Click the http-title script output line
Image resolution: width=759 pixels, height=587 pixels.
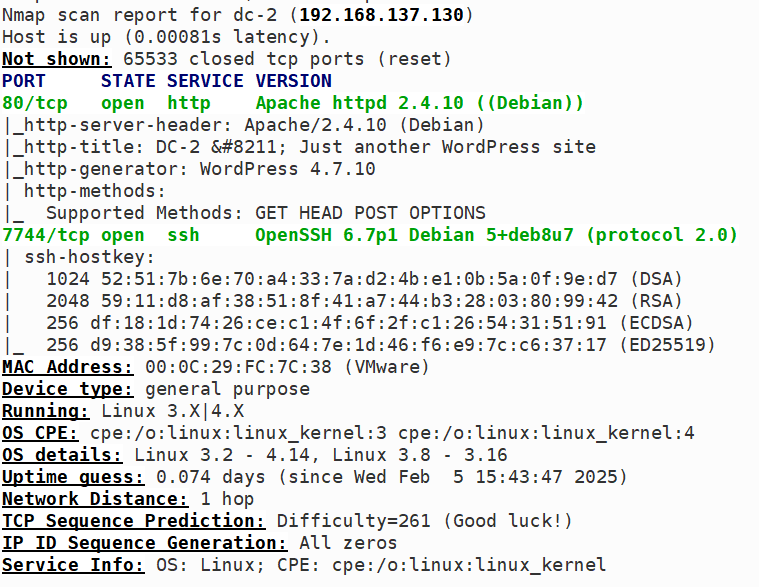(x=300, y=147)
